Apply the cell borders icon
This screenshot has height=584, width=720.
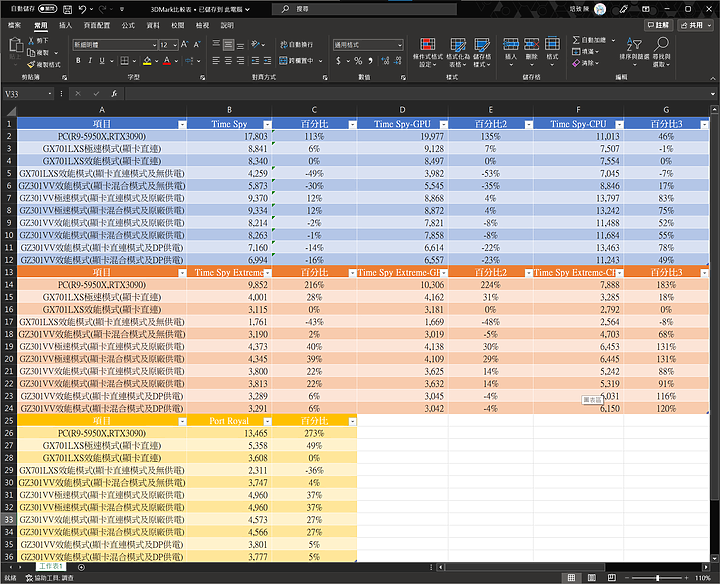124,61
